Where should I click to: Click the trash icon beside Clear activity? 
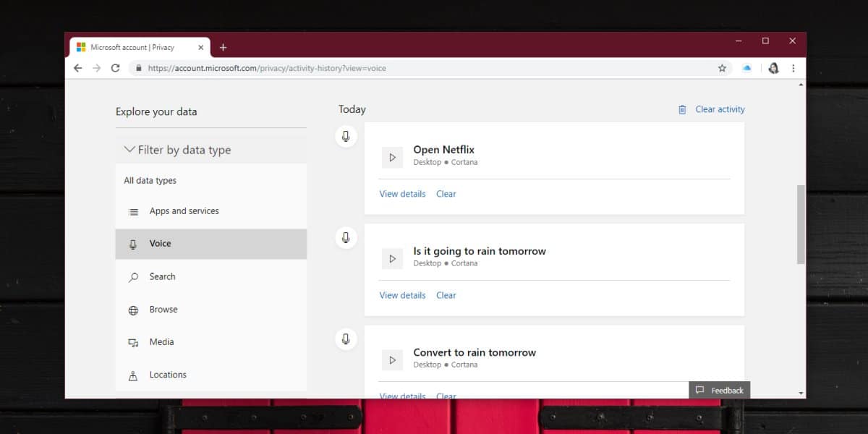(682, 109)
